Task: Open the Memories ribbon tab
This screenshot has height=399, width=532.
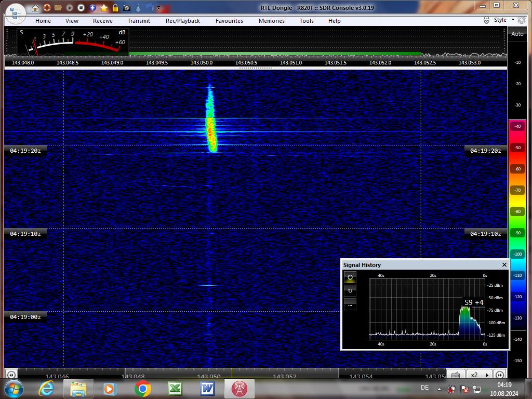Action: click(x=272, y=21)
